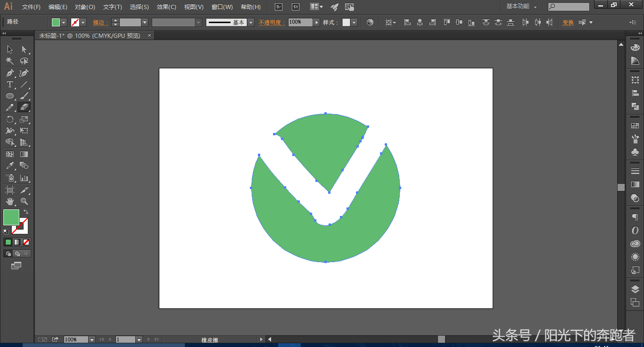Screen dimensions: 644x347
Task: Open the stroke weight dropdown
Action: pyautogui.click(x=145, y=23)
